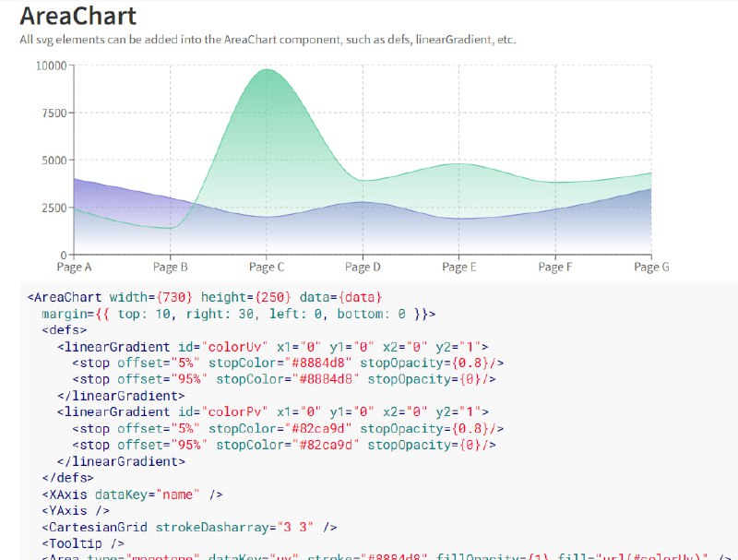Click the Page C axis label
This screenshot has height=560, width=738.
[x=267, y=267]
